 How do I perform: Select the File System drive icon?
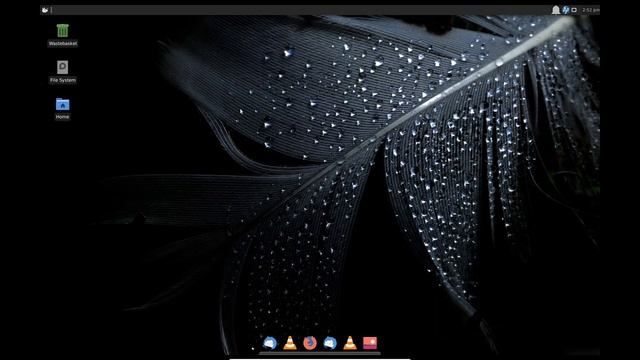pos(62,67)
